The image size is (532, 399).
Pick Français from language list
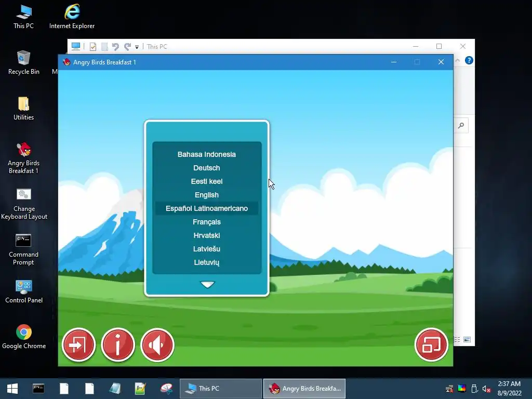[207, 222]
